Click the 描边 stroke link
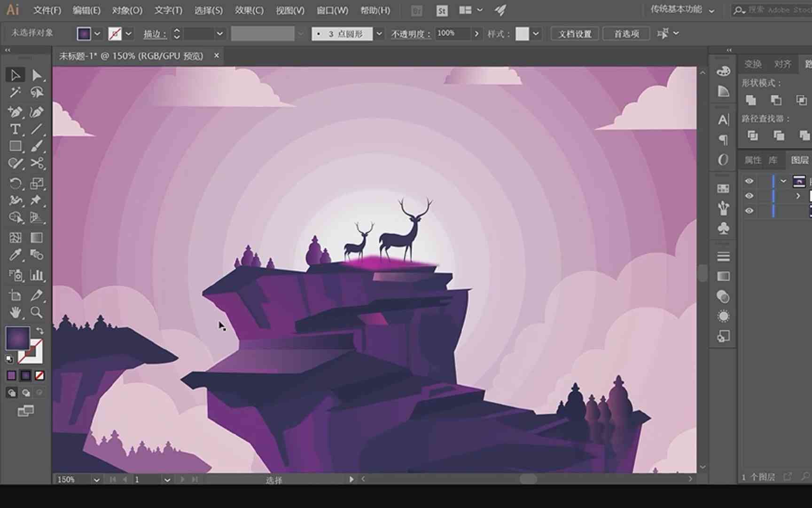Screen dimensions: 812x508 point(155,34)
